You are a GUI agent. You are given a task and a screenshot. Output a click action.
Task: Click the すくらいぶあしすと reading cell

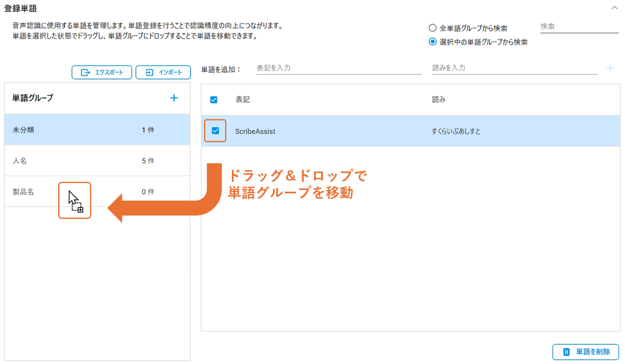pyautogui.click(x=456, y=132)
